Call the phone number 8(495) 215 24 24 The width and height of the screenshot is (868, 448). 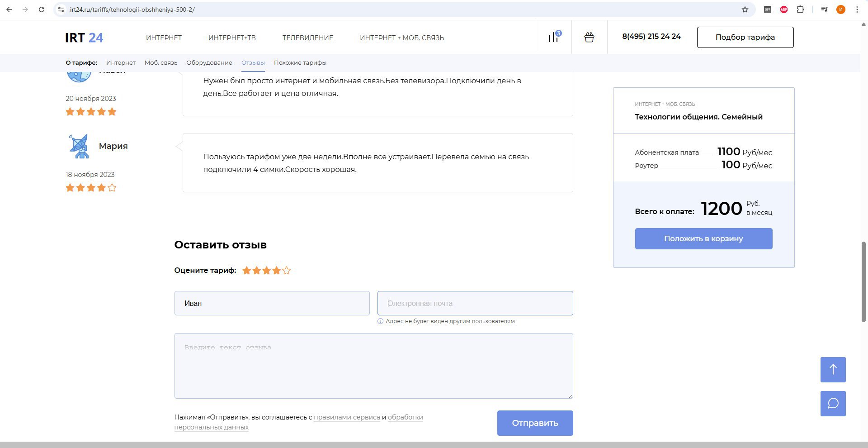click(x=651, y=37)
